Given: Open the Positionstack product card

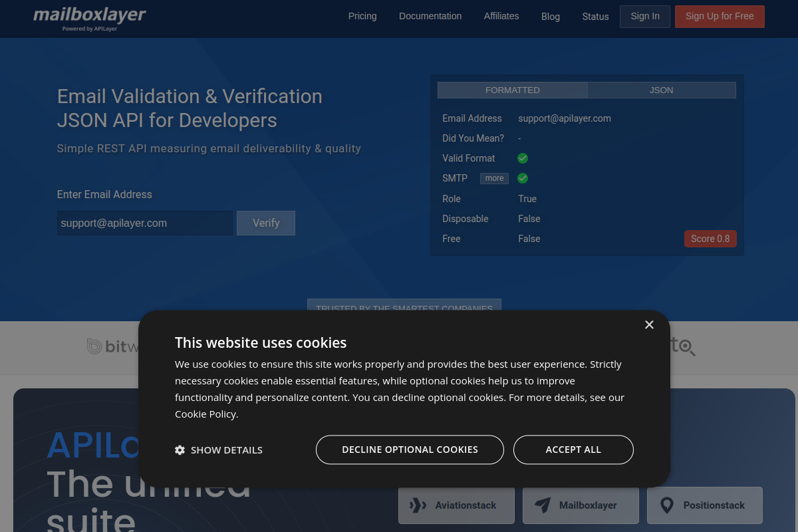Looking at the screenshot, I should [705, 505].
